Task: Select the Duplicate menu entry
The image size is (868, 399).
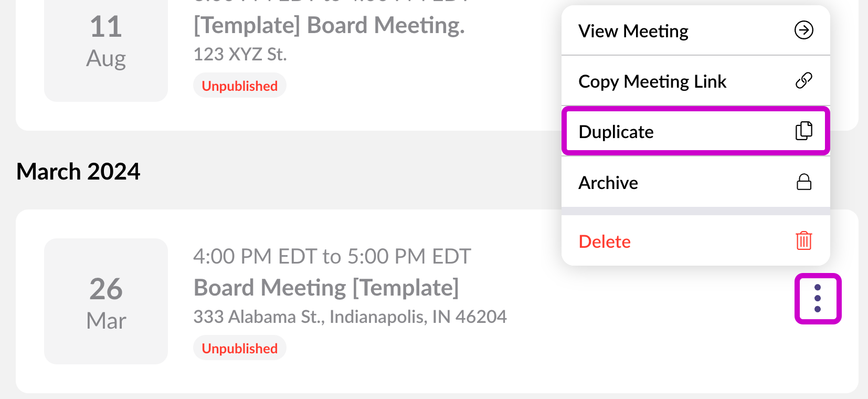Action: coord(616,132)
